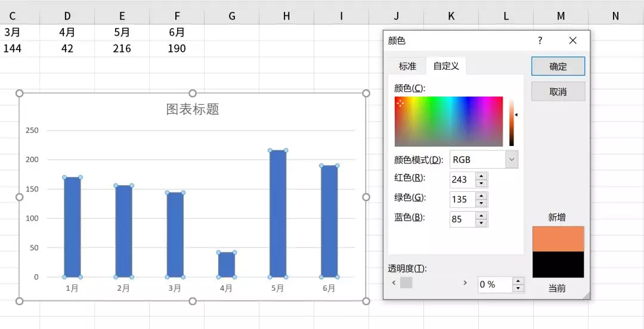Click the 250 axis label
Viewport: 644px width, 329px height.
point(32,131)
